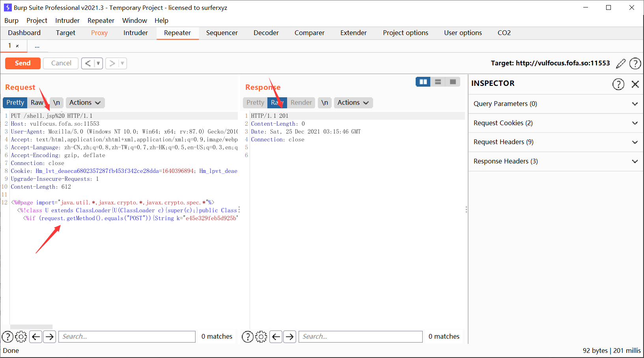
Task: Open Repeater help next to target
Action: pyautogui.click(x=635, y=63)
